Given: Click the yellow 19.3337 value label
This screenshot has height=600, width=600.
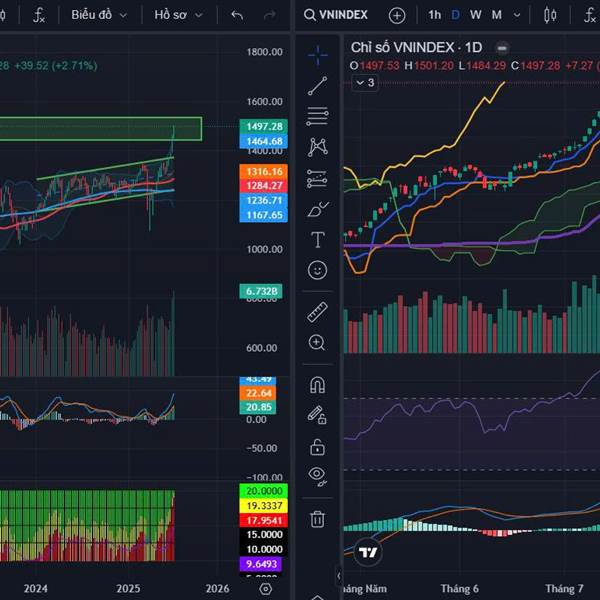Looking at the screenshot, I should click(x=264, y=506).
